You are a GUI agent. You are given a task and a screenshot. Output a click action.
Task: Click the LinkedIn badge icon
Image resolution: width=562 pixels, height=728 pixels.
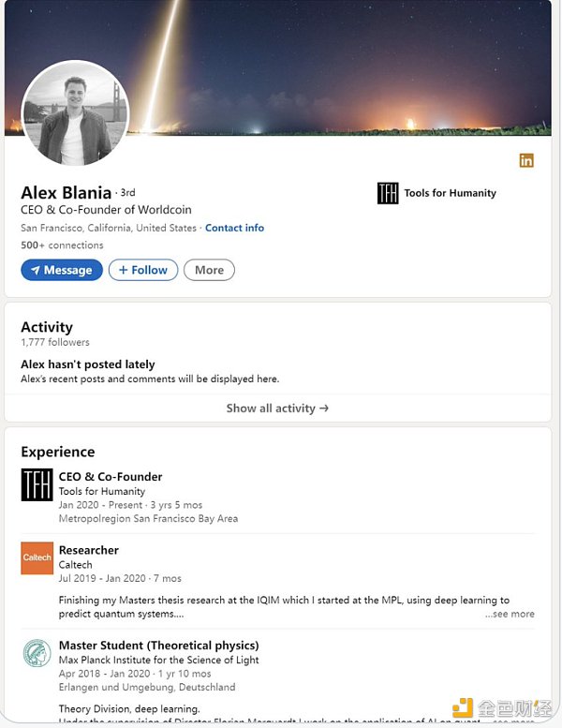526,160
